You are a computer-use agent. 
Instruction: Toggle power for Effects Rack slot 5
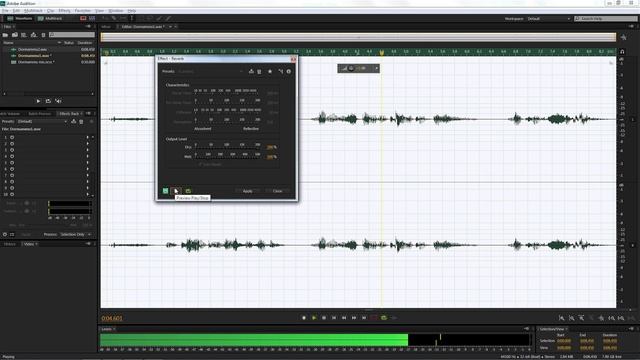pos(12,163)
